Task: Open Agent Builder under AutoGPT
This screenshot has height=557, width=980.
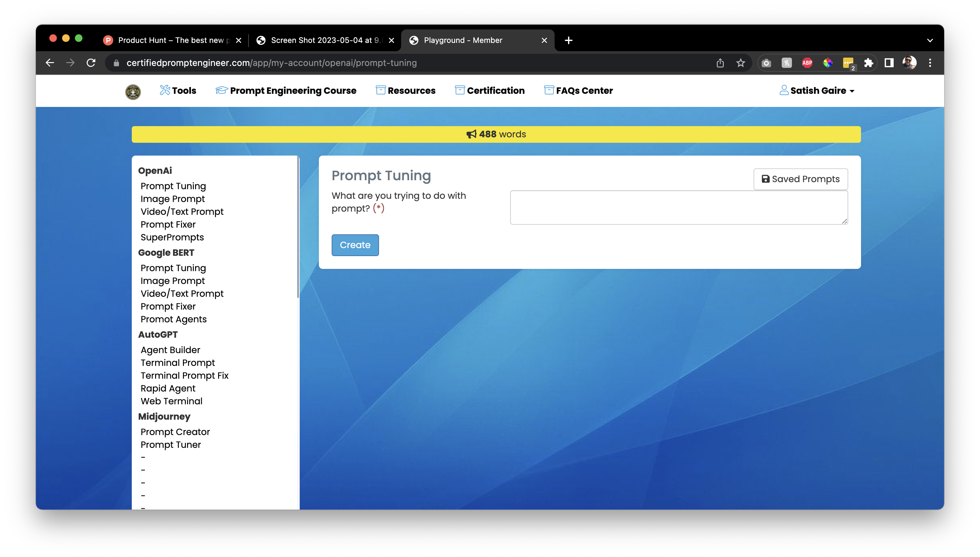Action: click(x=170, y=350)
